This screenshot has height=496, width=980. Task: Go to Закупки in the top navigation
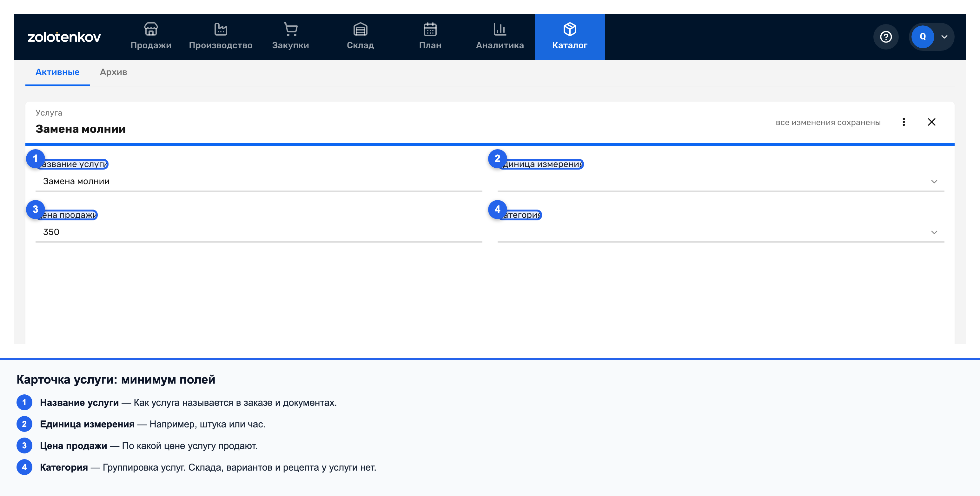click(291, 37)
